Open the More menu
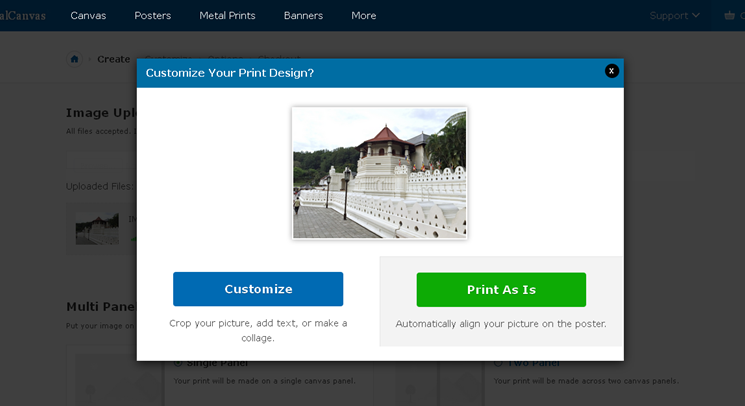 tap(363, 16)
